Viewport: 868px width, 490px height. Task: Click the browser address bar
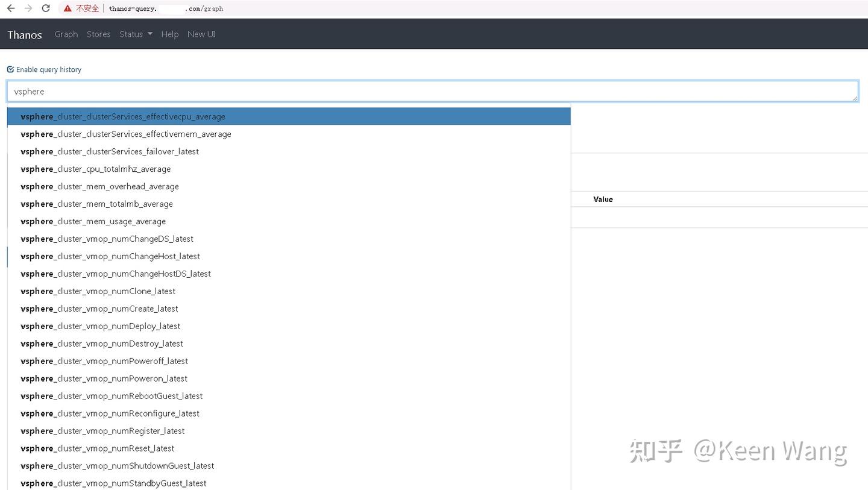(181, 8)
